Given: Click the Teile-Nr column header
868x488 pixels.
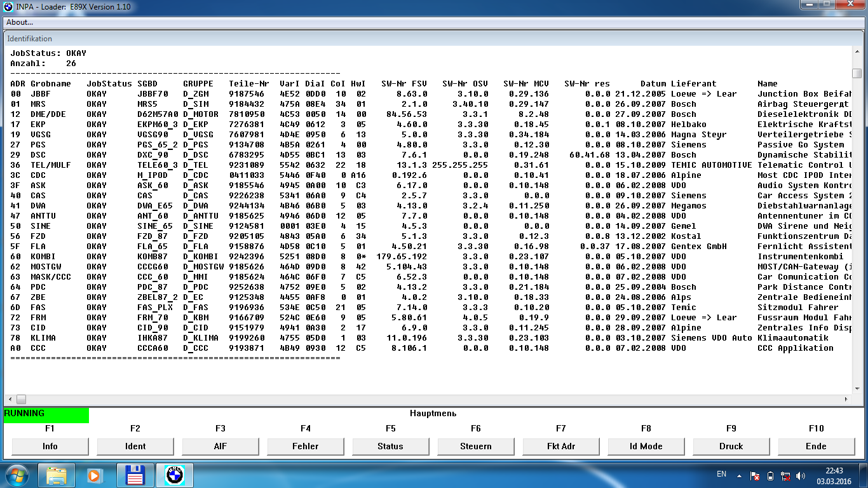Looking at the screenshot, I should [249, 84].
